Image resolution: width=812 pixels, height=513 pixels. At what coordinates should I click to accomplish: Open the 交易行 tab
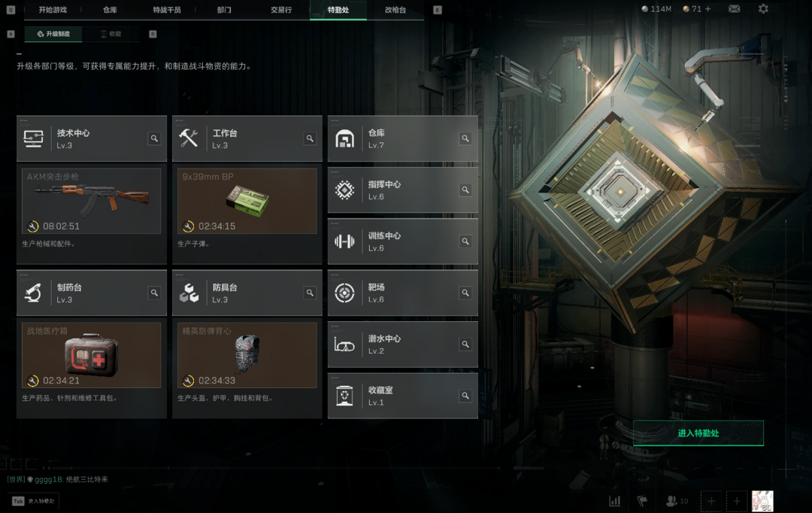pyautogui.click(x=281, y=10)
